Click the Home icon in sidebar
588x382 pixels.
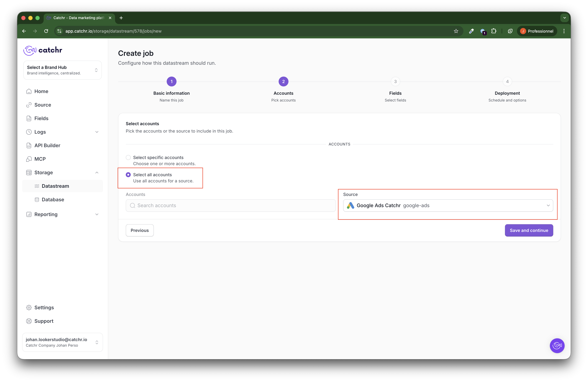29,91
